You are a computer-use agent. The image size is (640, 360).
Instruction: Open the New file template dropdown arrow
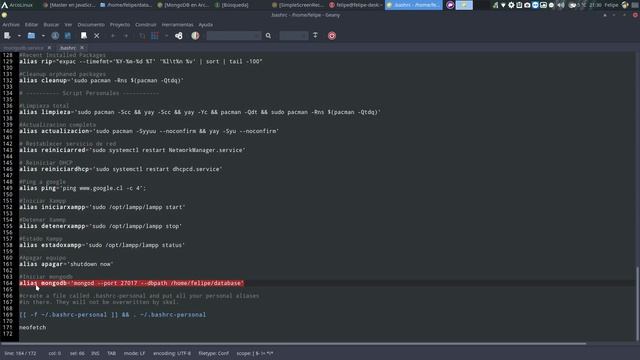[19, 36]
